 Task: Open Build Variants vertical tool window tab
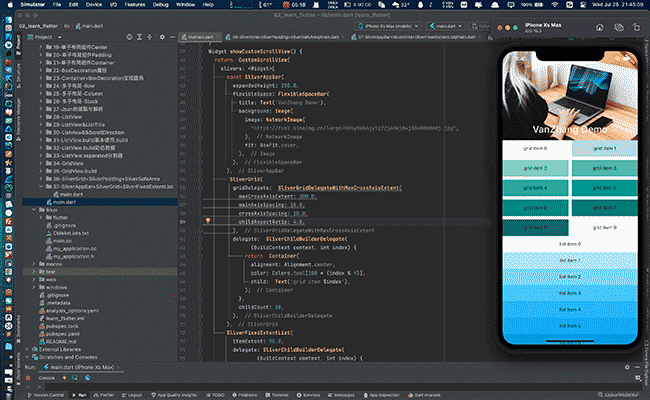(18, 367)
